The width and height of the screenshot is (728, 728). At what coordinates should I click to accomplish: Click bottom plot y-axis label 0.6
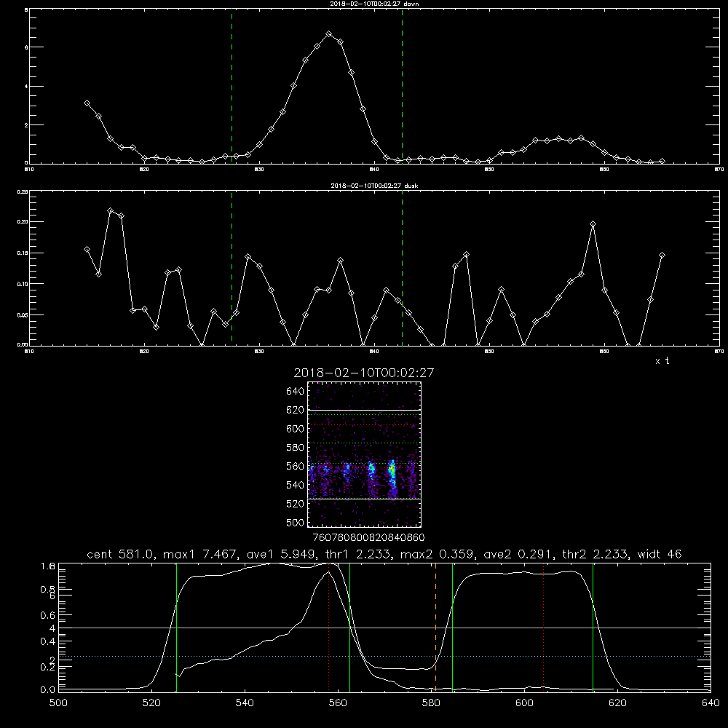coord(48,615)
